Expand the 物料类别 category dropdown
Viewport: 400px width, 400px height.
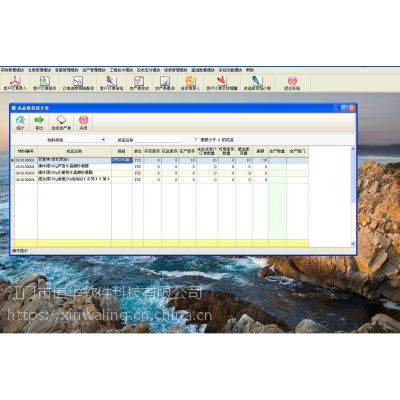click(103, 140)
